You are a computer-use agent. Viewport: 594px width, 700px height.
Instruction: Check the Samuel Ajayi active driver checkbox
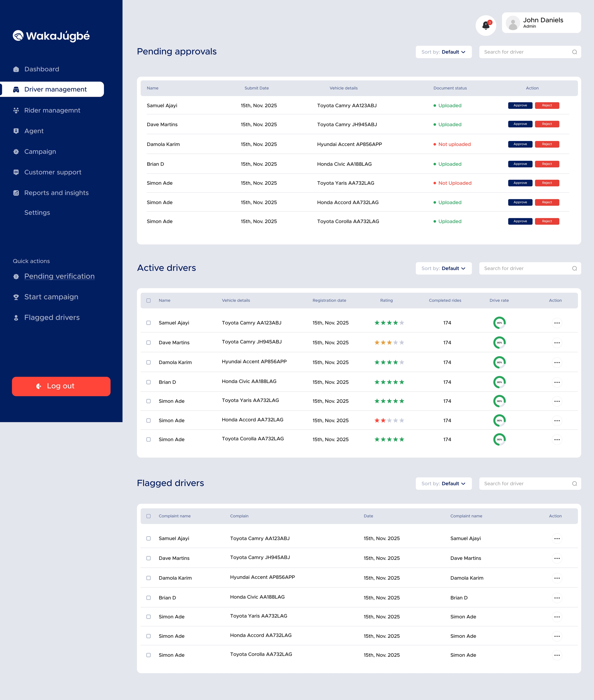coord(148,323)
